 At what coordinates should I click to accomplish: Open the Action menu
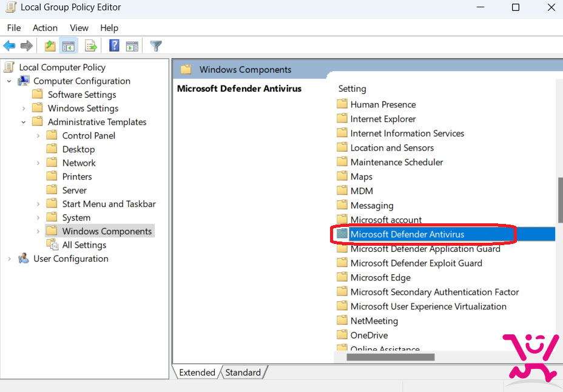click(45, 28)
